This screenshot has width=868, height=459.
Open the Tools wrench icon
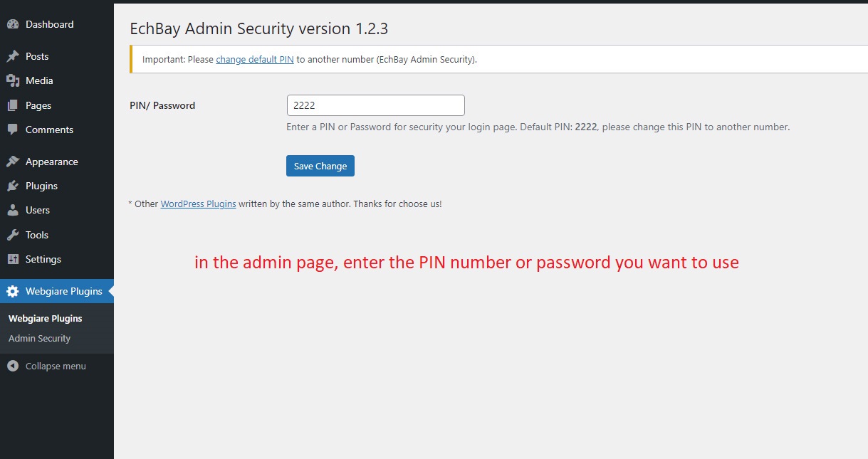(x=13, y=235)
